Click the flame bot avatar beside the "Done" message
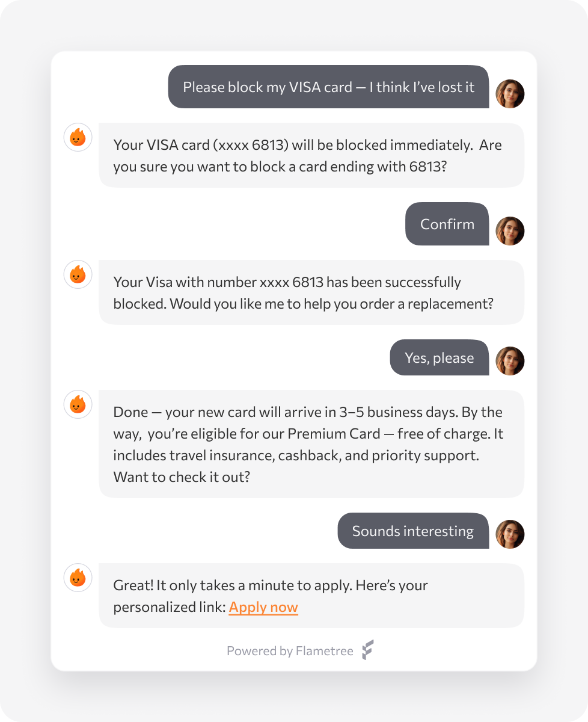The width and height of the screenshot is (588, 722). point(78,404)
